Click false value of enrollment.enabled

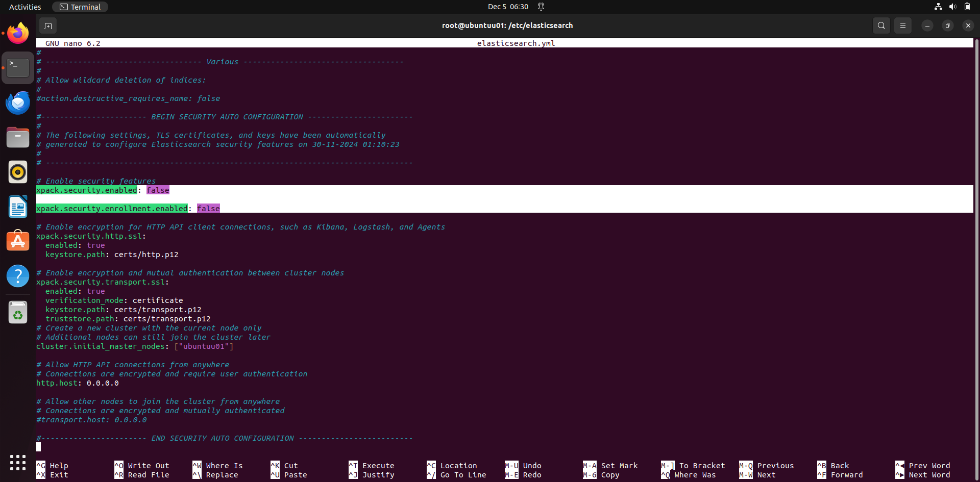point(208,209)
